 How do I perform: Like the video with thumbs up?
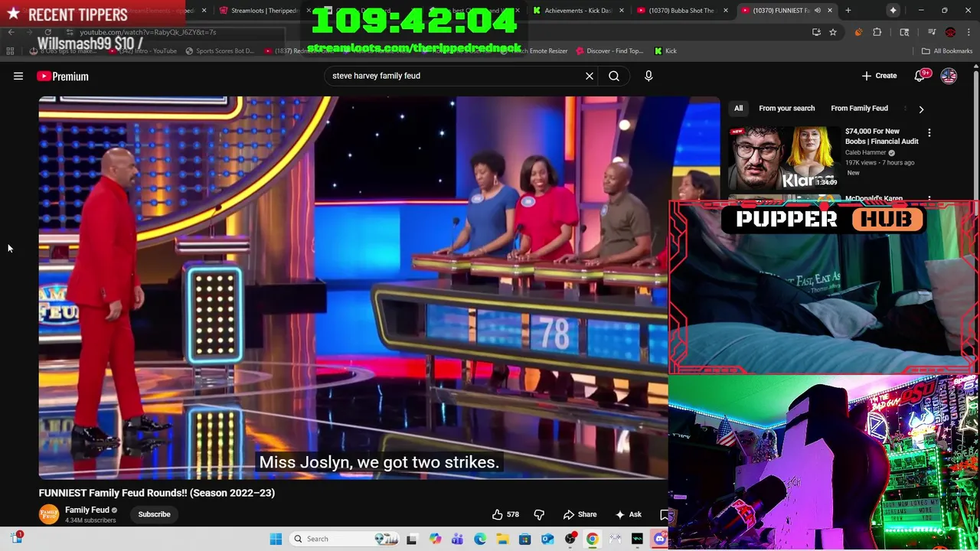click(505, 514)
